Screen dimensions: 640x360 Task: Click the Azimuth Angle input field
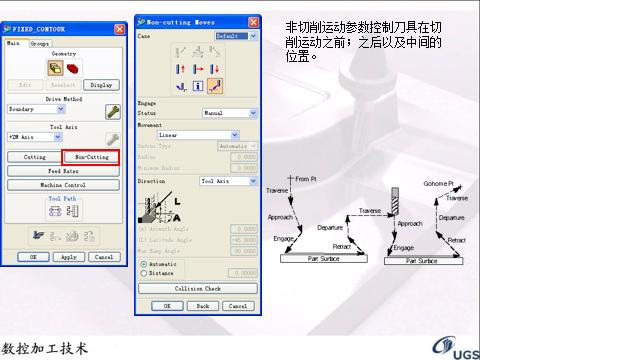(x=244, y=229)
